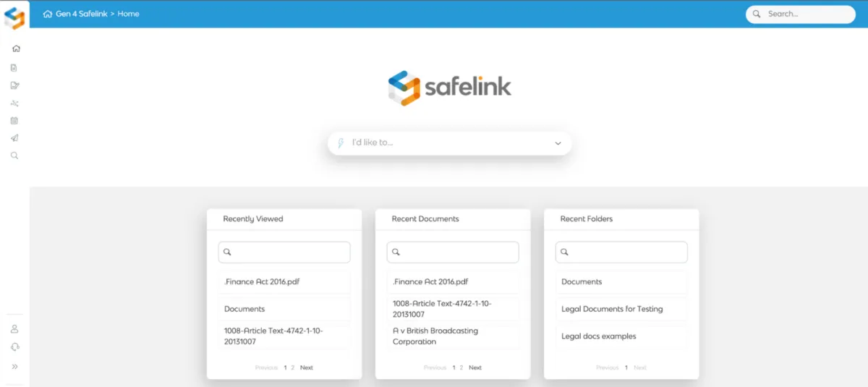Image resolution: width=868 pixels, height=387 pixels.
Task: Click the Recent Folders filter search box
Action: (621, 252)
